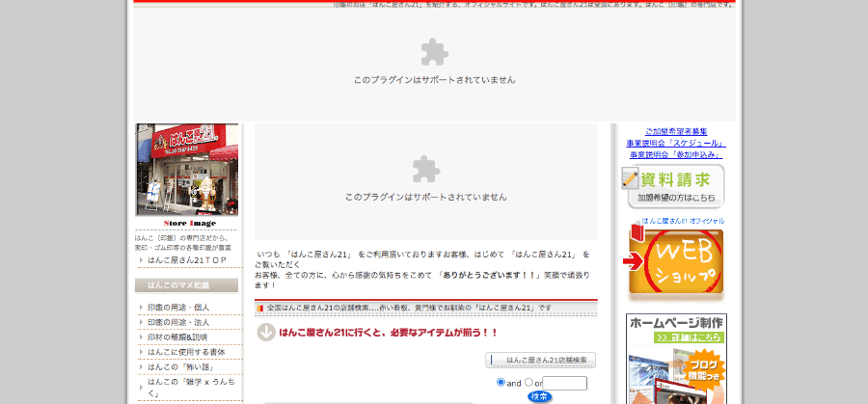Open はんこ屋さん21 TOP sidebar link
The height and width of the screenshot is (404, 868).
pos(187,259)
